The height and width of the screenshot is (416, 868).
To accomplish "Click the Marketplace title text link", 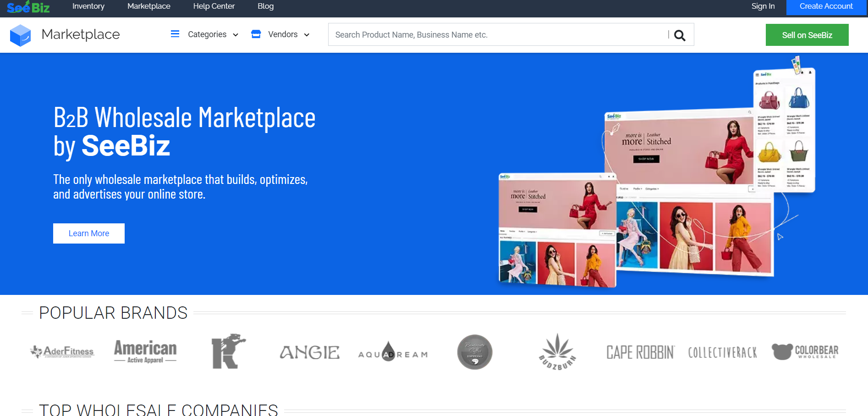I will pos(81,34).
